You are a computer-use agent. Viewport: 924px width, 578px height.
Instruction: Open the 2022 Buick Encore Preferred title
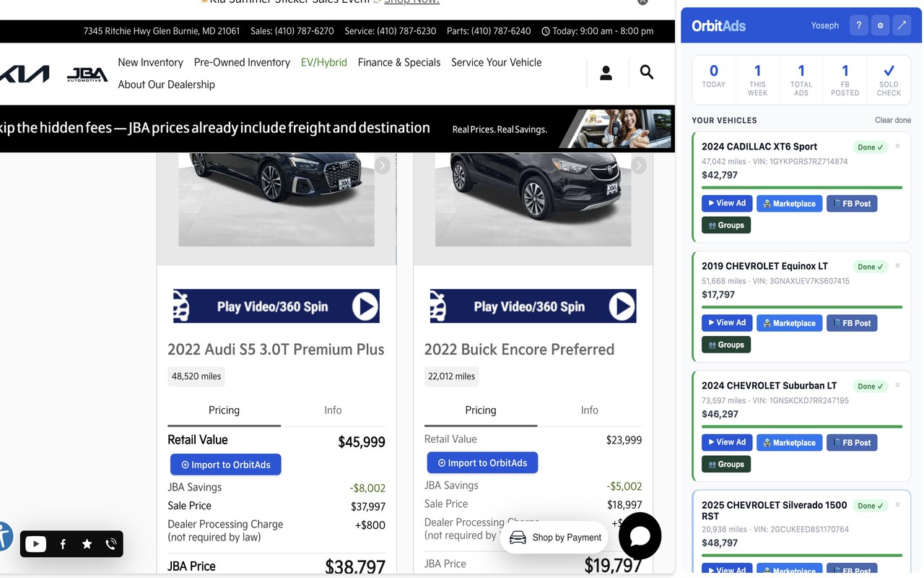[x=519, y=350]
